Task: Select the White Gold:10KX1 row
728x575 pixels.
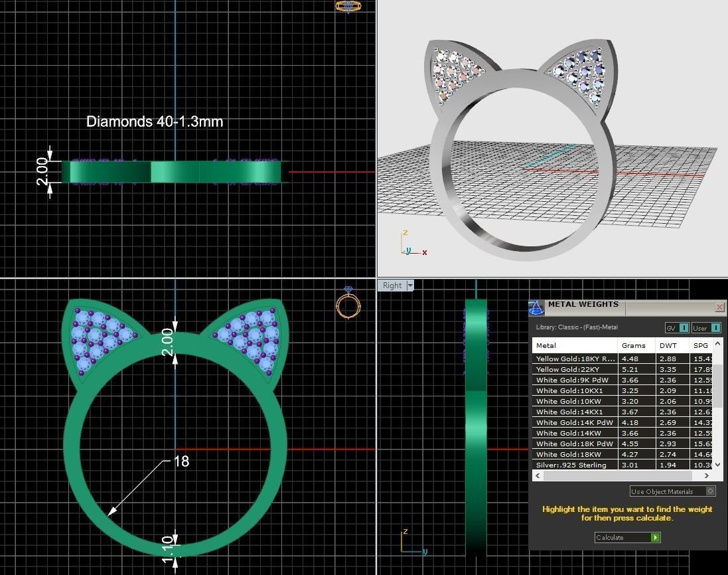Action: tap(622, 390)
